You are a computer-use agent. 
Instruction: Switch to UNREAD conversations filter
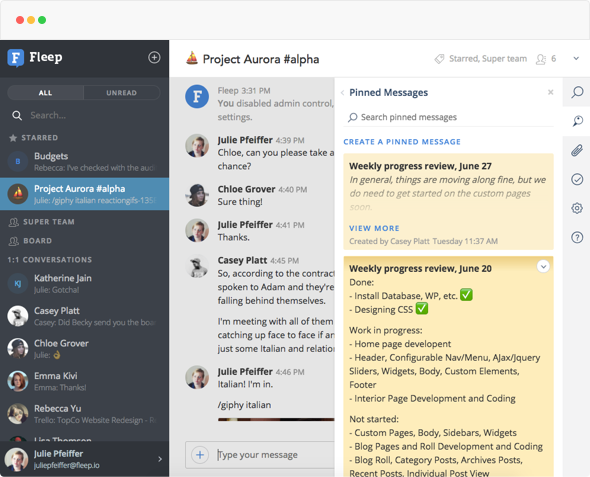click(122, 93)
